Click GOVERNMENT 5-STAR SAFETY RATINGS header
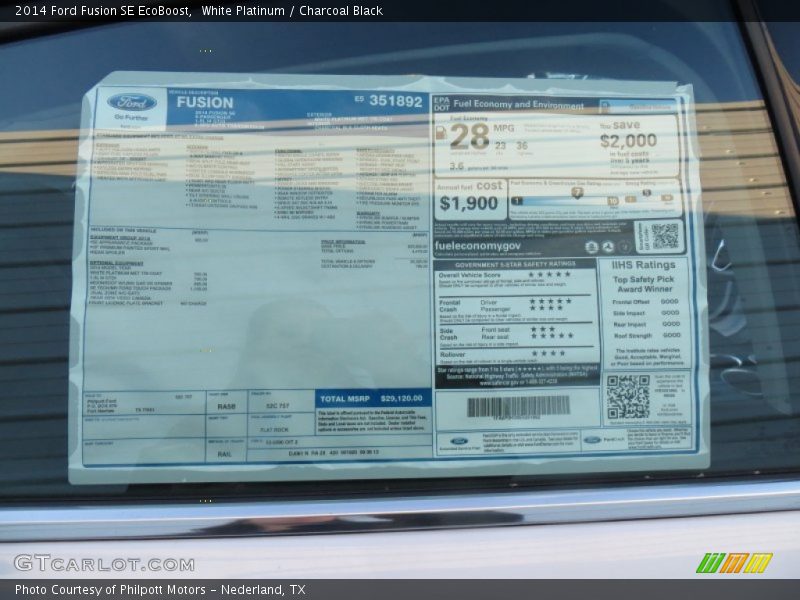Screen dimensions: 800x600 pyautogui.click(x=515, y=264)
